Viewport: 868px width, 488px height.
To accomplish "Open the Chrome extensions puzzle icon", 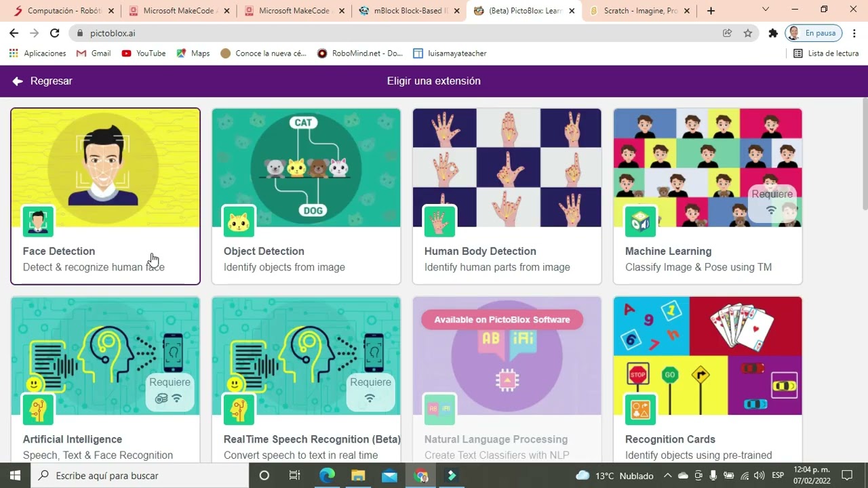I will [773, 33].
